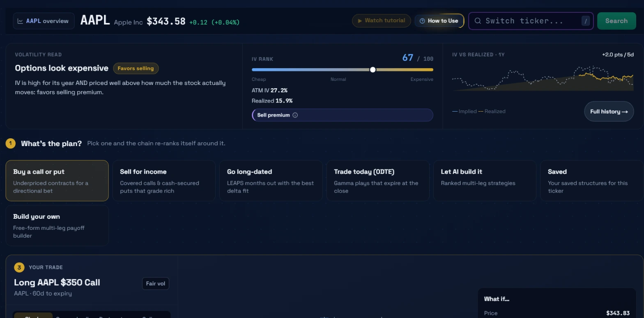Viewport: 644px width, 318px height.
Task: Open the AAPL overview chart button
Action: pos(44,21)
